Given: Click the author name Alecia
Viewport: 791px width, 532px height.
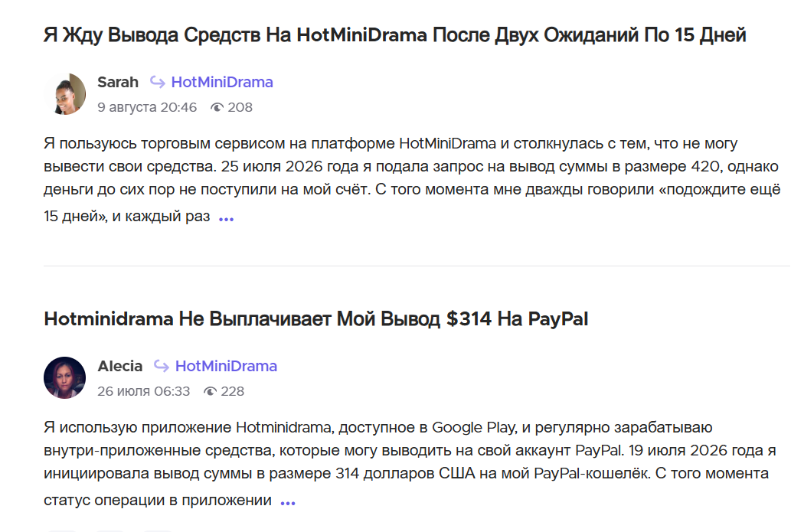Looking at the screenshot, I should [120, 366].
